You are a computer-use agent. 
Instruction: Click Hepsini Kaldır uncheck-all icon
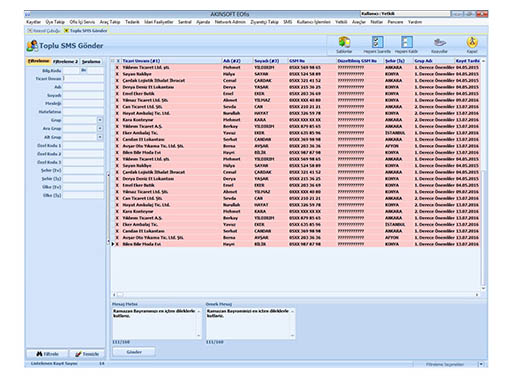coord(406,42)
